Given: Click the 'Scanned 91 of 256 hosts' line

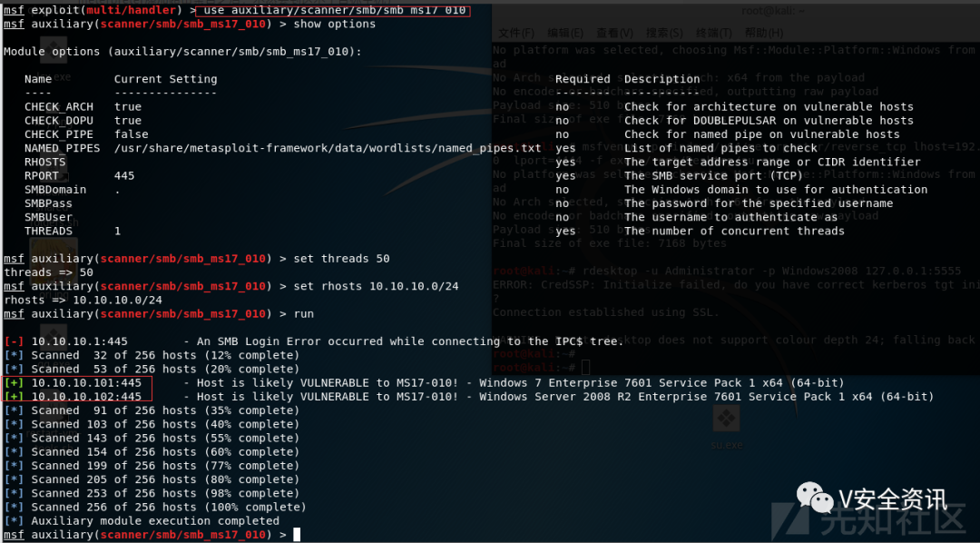Looking at the screenshot, I should (x=152, y=410).
